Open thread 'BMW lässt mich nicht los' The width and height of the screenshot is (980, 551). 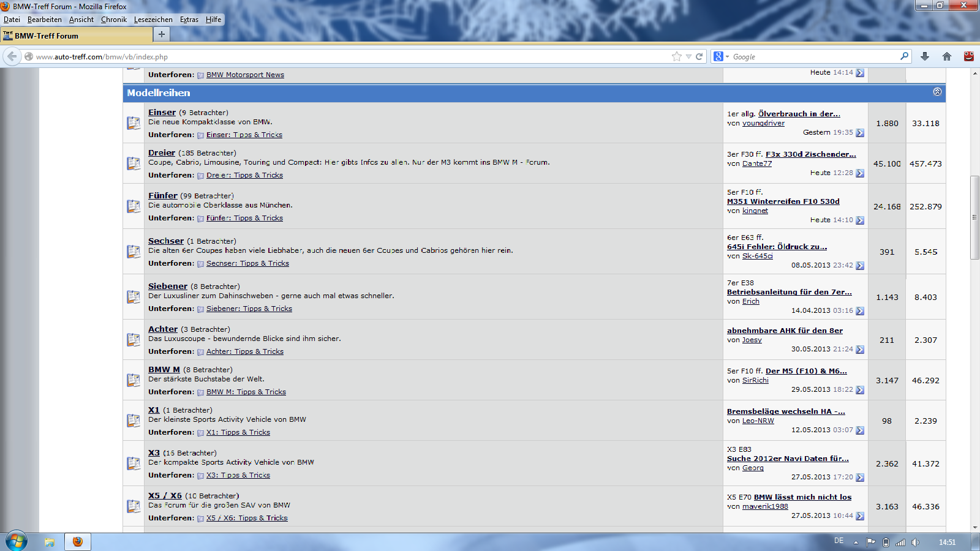[802, 497]
